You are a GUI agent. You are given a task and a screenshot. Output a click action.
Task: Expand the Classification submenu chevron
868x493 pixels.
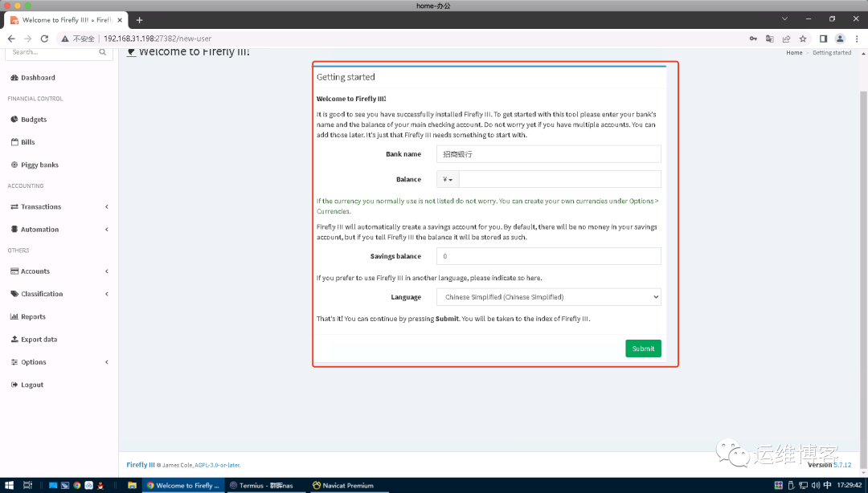click(x=107, y=294)
